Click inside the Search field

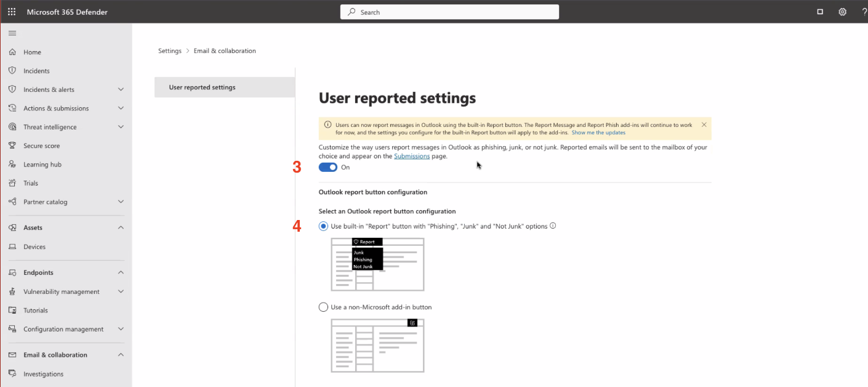(x=449, y=12)
